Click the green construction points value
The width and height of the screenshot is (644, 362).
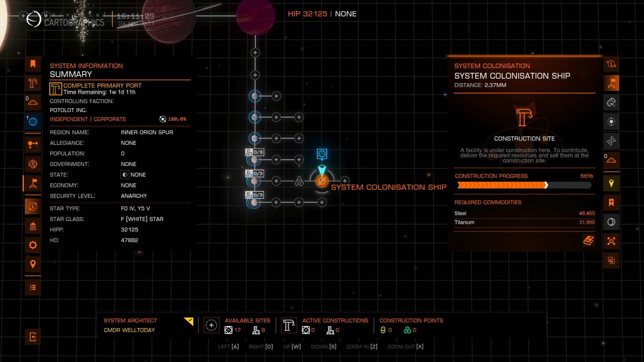[410, 330]
